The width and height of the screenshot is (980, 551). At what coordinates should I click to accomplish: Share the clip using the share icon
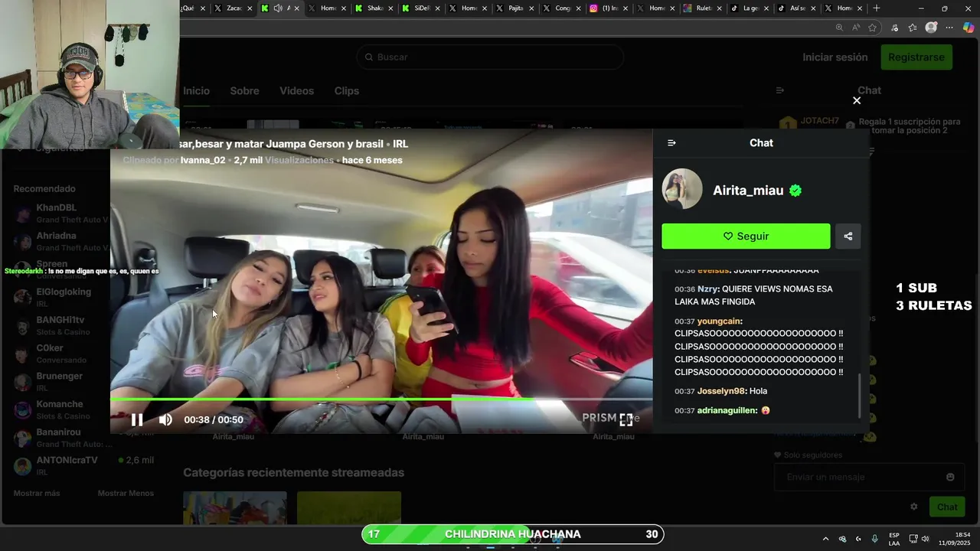click(848, 236)
